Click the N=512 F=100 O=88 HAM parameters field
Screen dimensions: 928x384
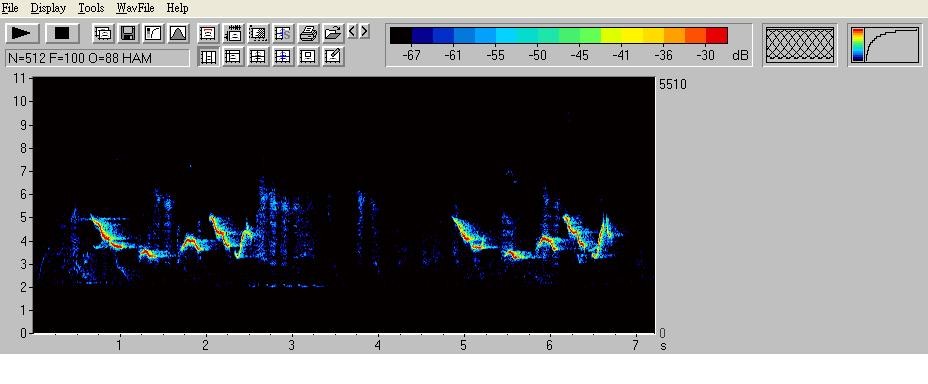[x=98, y=58]
